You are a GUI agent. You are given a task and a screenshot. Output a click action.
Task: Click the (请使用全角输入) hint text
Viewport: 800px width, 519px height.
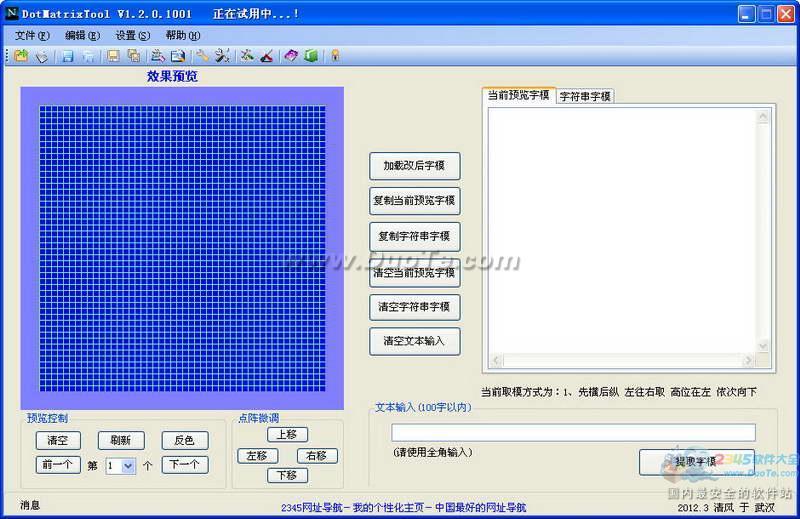point(433,452)
